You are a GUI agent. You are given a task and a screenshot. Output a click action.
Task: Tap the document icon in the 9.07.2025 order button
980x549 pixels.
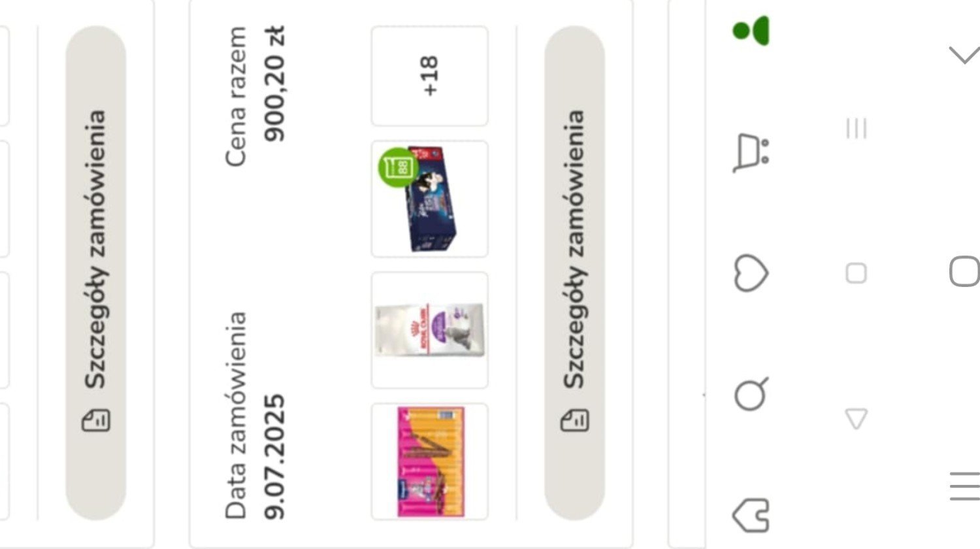tap(574, 420)
